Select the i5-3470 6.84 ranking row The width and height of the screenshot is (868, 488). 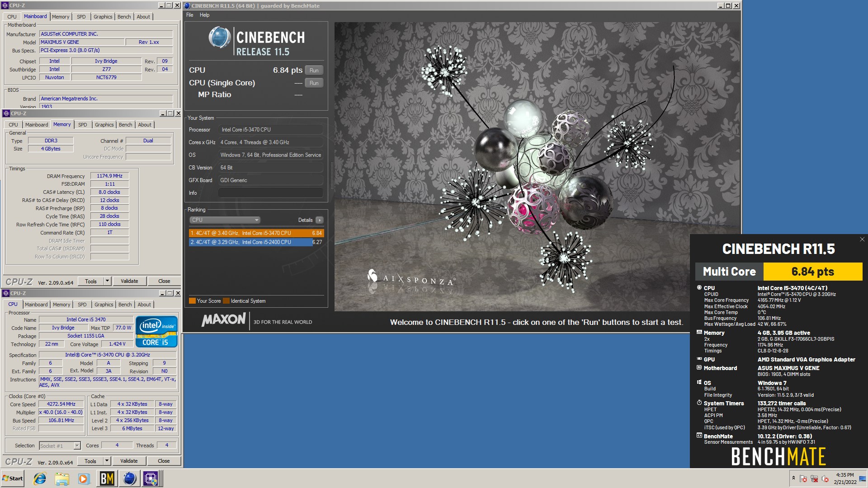[x=256, y=233]
